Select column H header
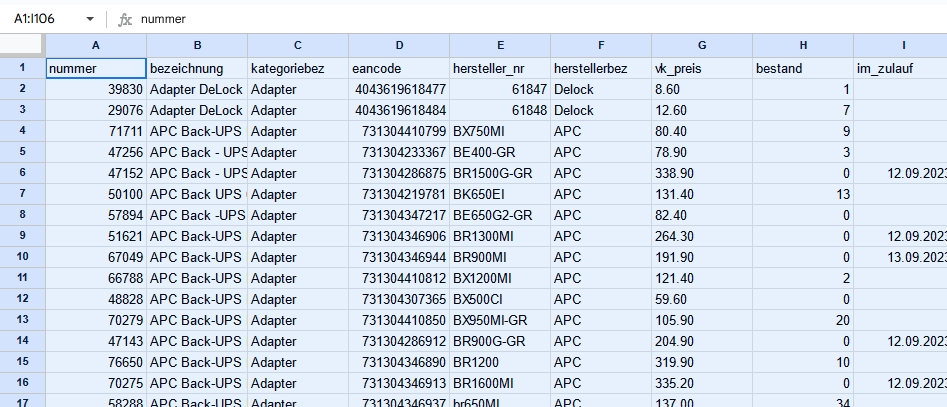Screen dimensions: 947x407 click(803, 45)
